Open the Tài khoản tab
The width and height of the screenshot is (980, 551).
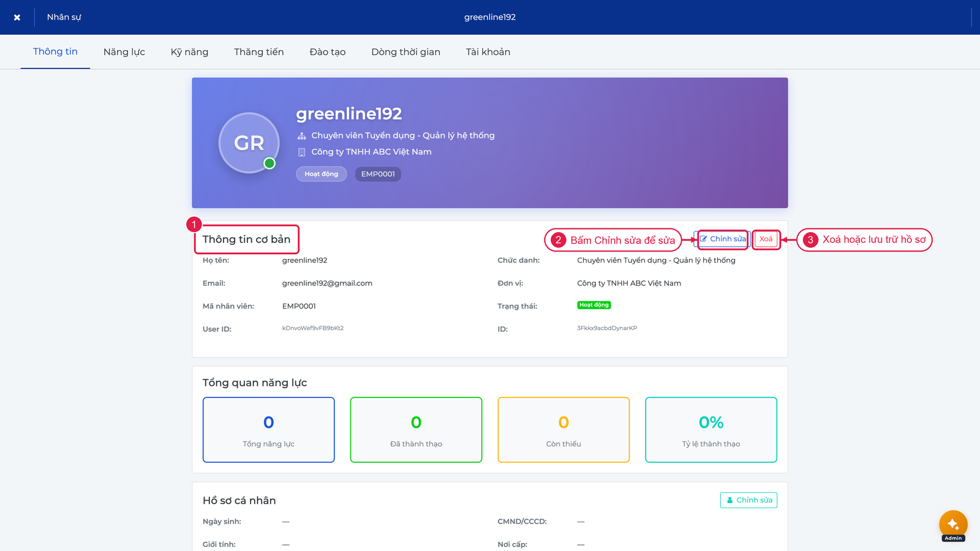point(488,52)
